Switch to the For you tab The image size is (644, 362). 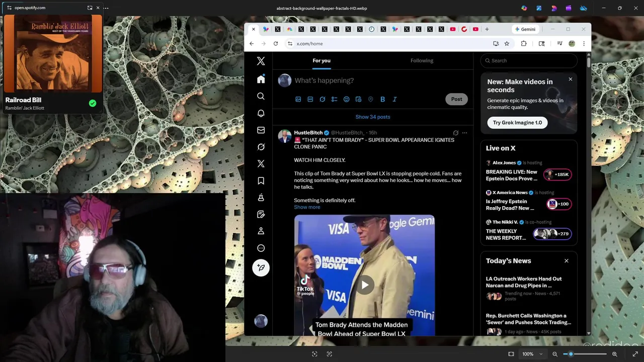tap(321, 61)
